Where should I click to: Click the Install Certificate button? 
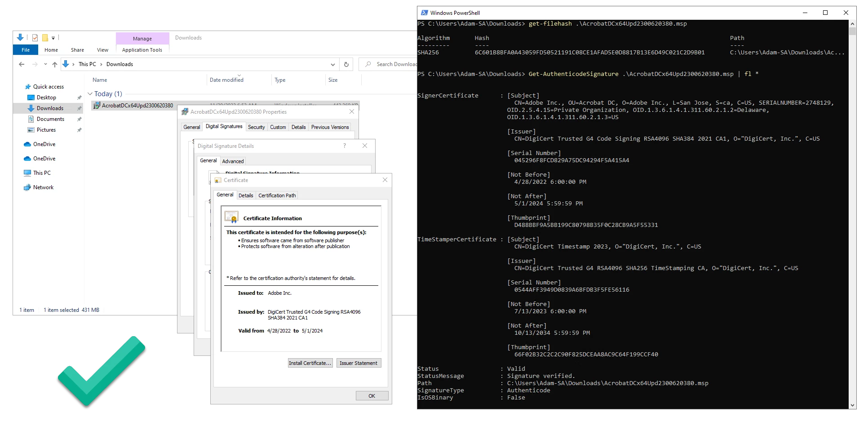(310, 363)
